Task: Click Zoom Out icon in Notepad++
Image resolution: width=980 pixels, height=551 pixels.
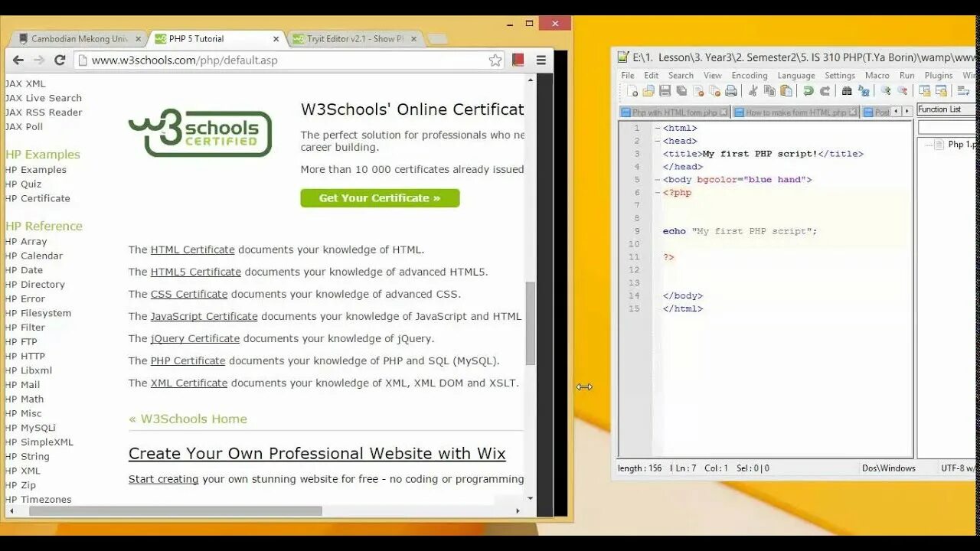Action: tap(903, 90)
